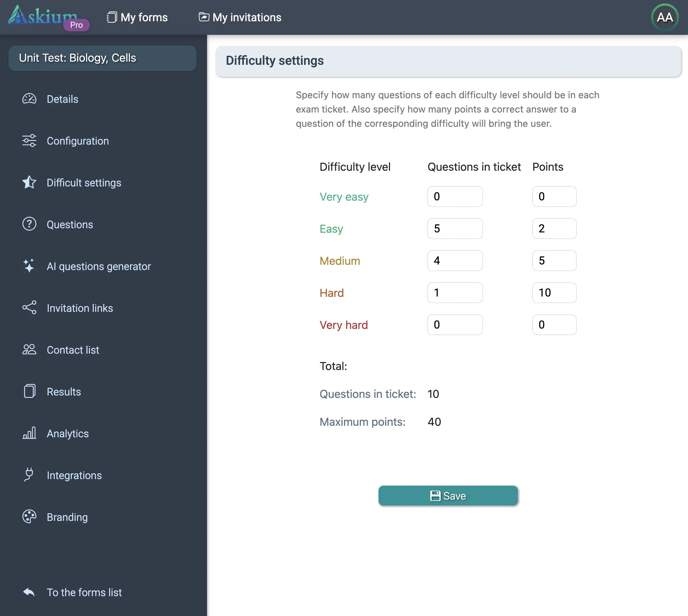Click the star icon for Difficult settings

(29, 182)
